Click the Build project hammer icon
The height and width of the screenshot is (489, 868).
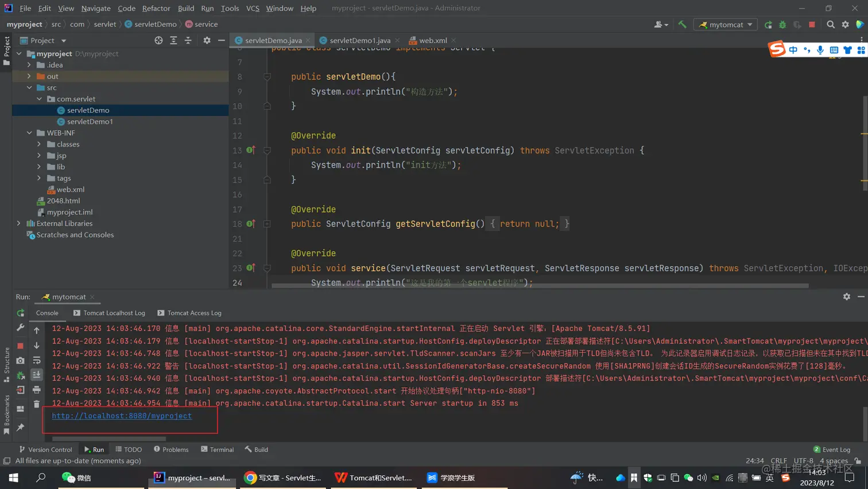pyautogui.click(x=682, y=25)
